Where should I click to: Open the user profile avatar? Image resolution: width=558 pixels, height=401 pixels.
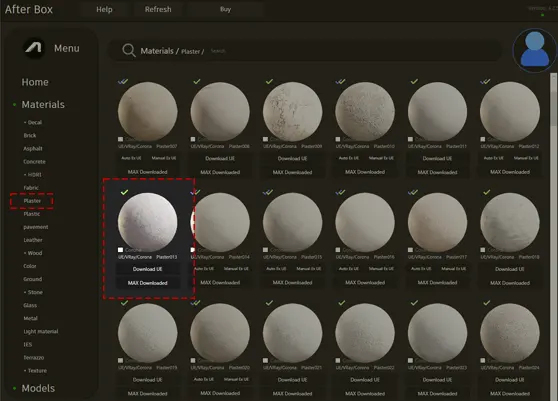pyautogui.click(x=535, y=50)
